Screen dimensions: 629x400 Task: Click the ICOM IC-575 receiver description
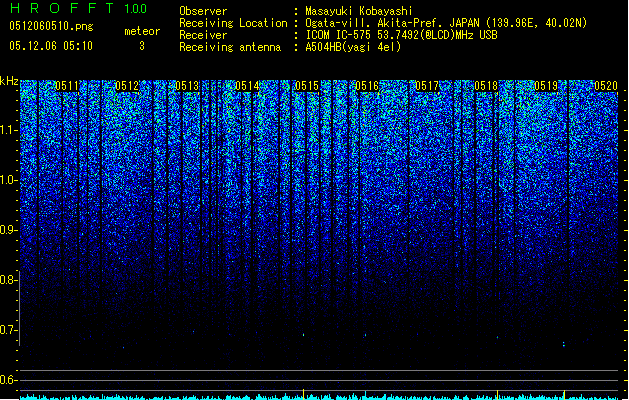tap(402, 35)
